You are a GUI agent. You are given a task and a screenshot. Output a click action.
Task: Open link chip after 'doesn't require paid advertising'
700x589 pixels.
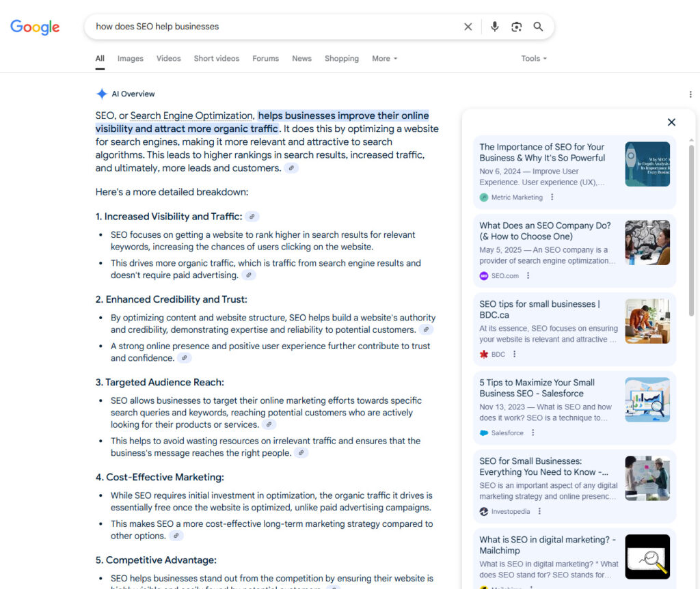[x=249, y=275]
